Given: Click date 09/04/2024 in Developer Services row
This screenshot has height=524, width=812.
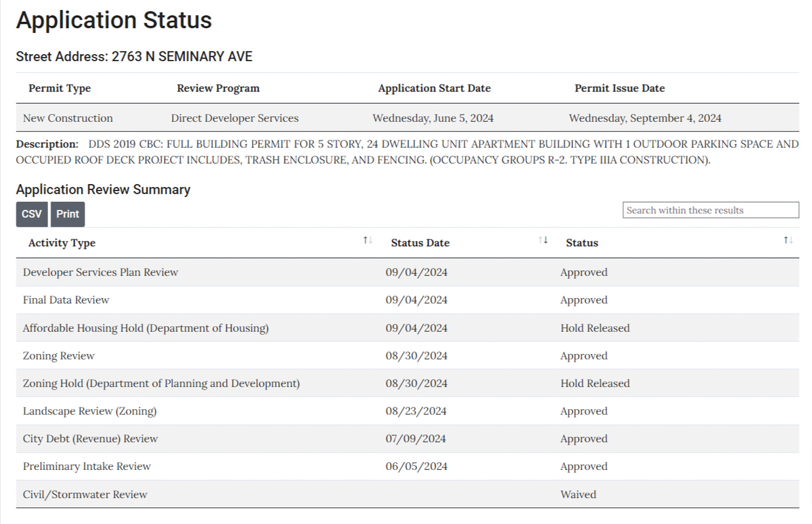Looking at the screenshot, I should [416, 272].
